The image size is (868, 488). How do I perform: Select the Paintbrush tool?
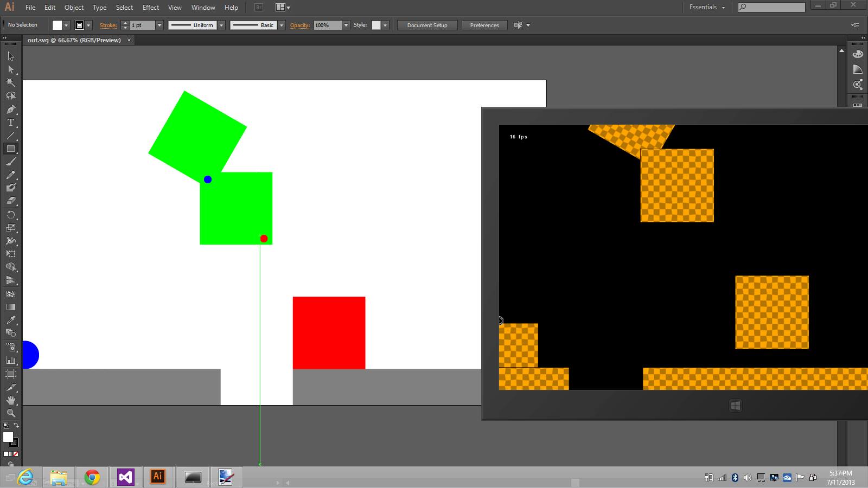tap(10, 162)
